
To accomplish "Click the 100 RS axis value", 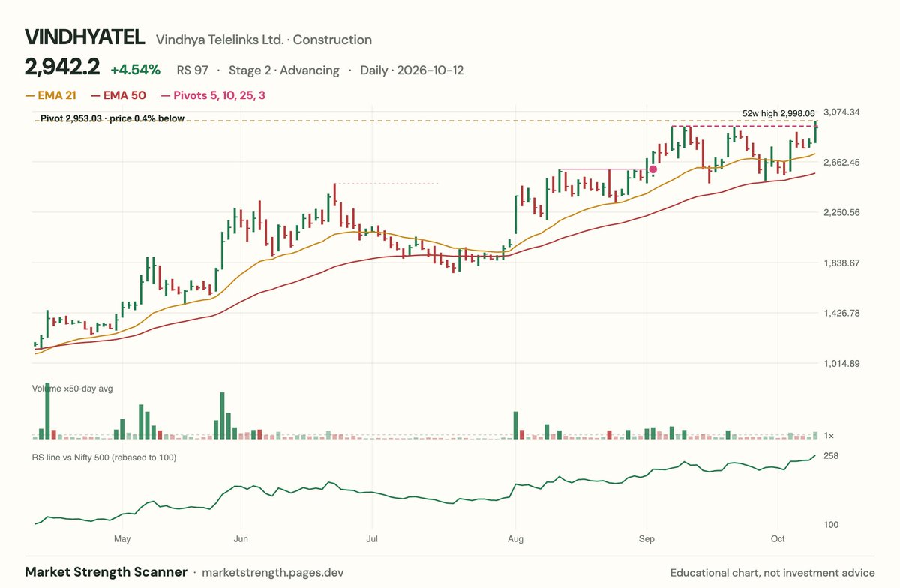I will (x=830, y=524).
